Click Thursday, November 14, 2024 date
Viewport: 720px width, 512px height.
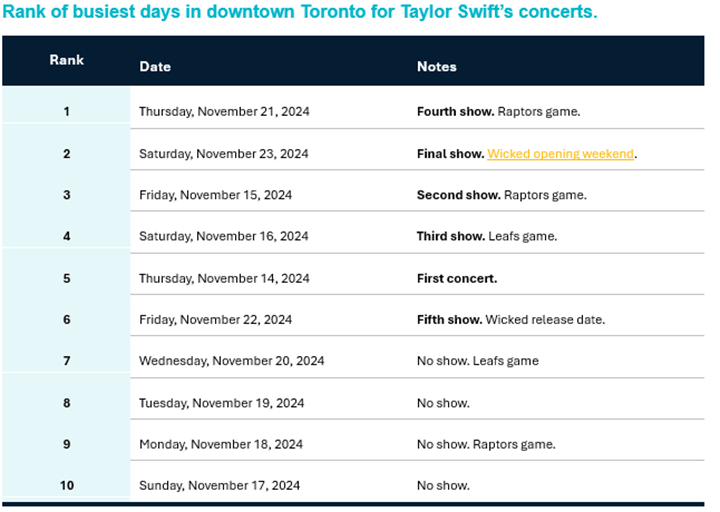224,279
